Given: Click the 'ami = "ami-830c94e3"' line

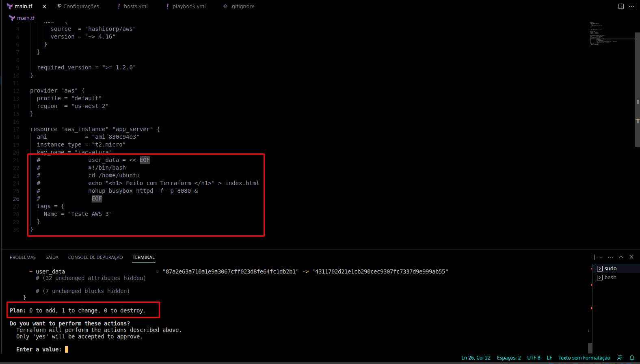Looking at the screenshot, I should coord(88,137).
